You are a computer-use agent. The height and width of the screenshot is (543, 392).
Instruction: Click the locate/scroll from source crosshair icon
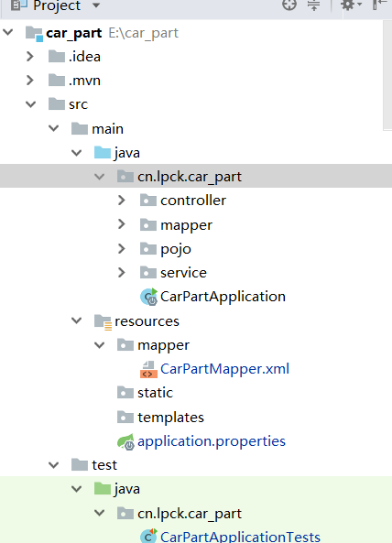click(289, 5)
